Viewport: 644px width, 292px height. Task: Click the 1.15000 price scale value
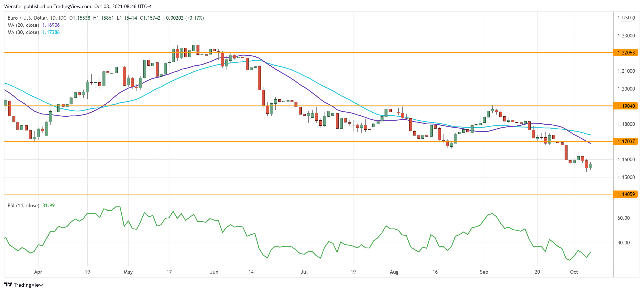[626, 177]
